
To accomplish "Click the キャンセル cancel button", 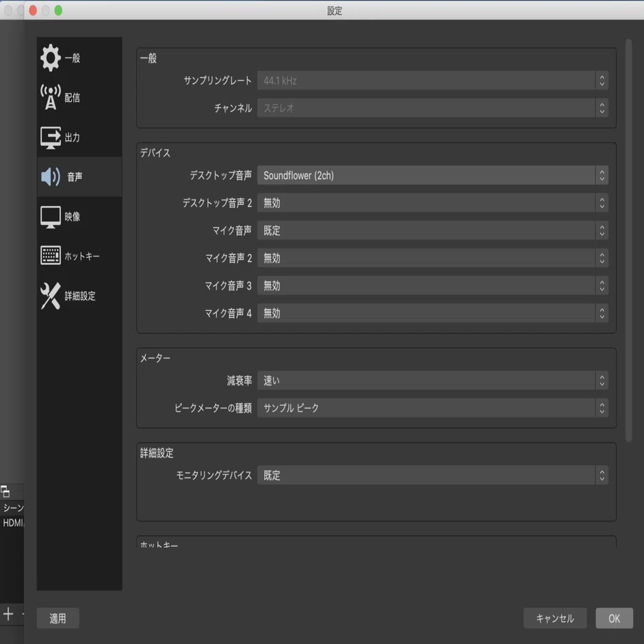I will (x=555, y=618).
